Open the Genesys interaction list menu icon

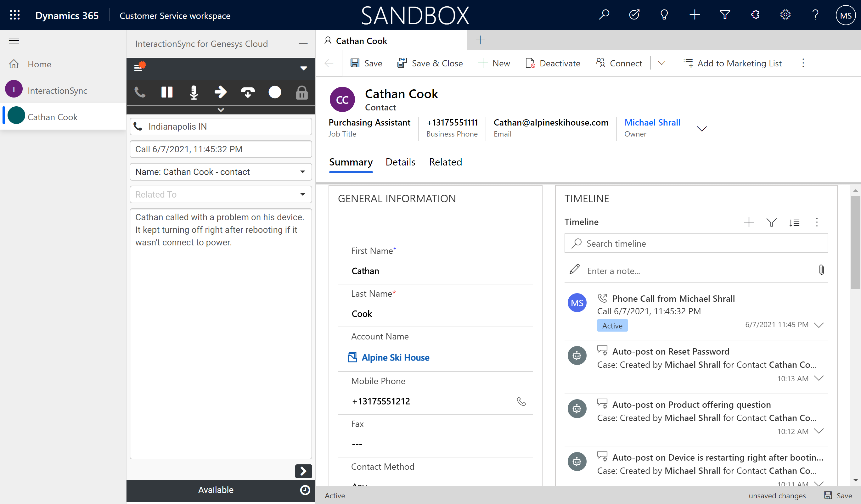pos(139,66)
